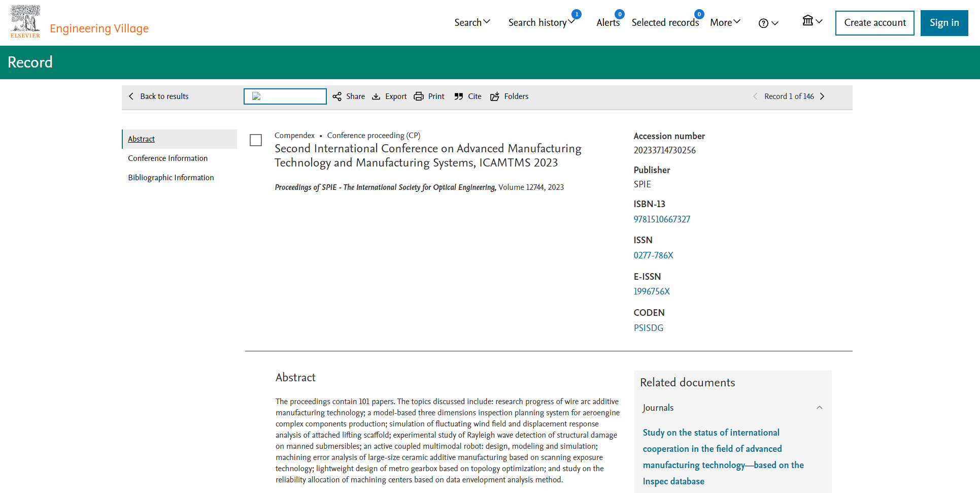Click the Publisher value SPIE
The width and height of the screenshot is (980, 493).
tap(642, 184)
